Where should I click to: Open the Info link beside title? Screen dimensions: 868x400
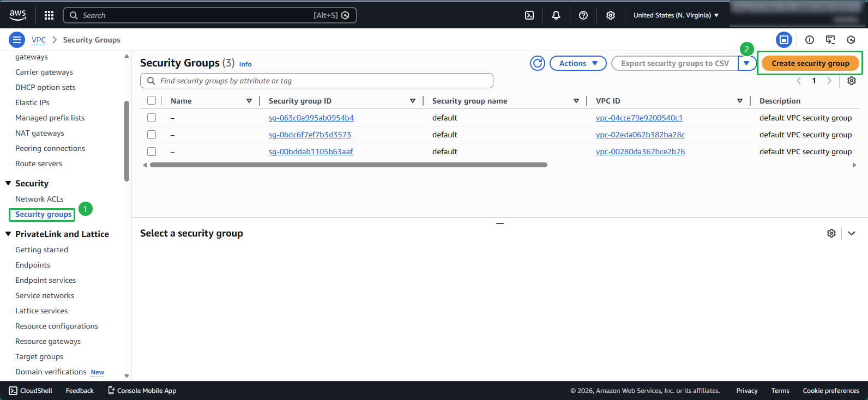245,64
